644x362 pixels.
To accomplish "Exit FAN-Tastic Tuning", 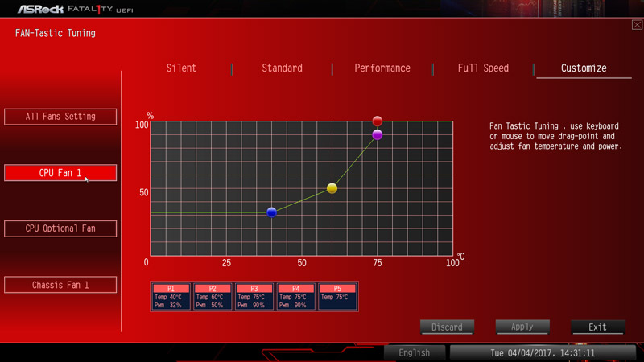I will tap(597, 327).
